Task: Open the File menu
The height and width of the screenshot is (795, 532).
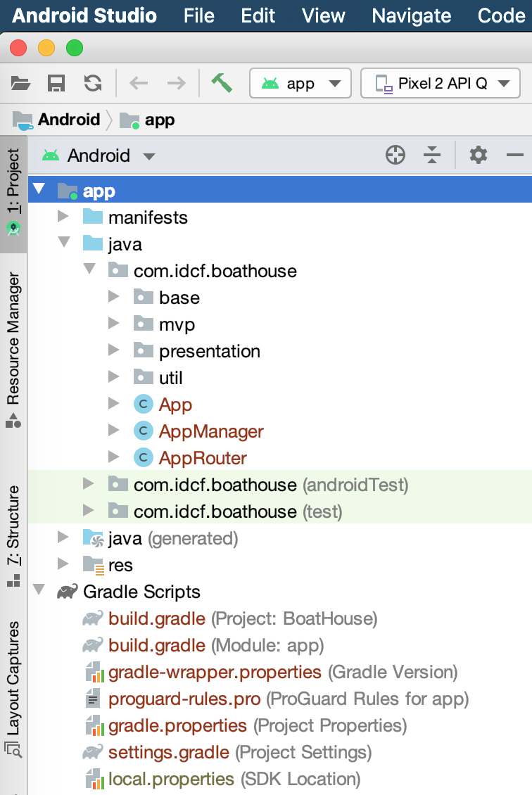Action: click(x=198, y=15)
